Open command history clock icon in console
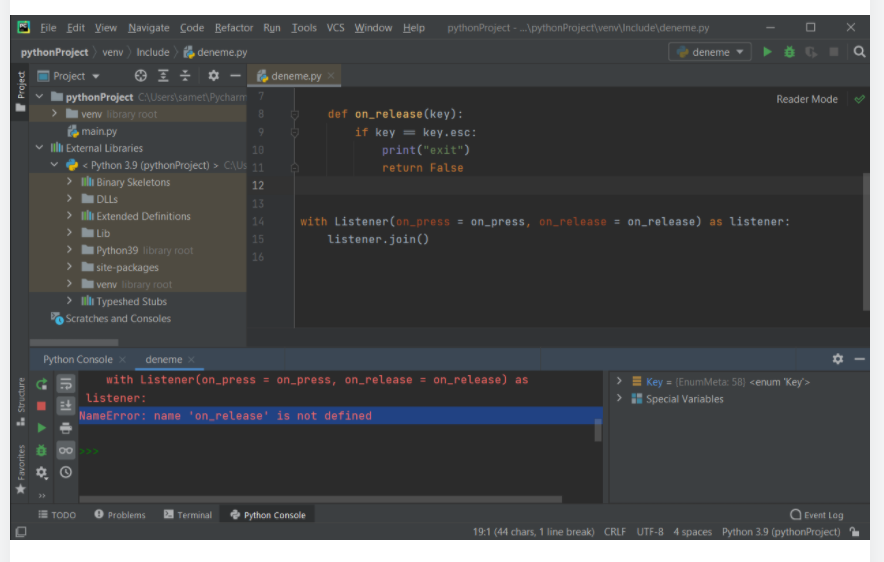This screenshot has width=884, height=562. coord(66,472)
